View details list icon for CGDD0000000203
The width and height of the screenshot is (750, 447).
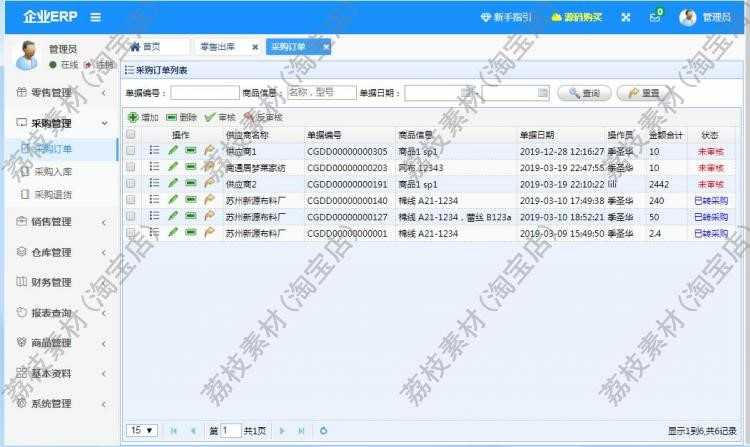click(154, 167)
